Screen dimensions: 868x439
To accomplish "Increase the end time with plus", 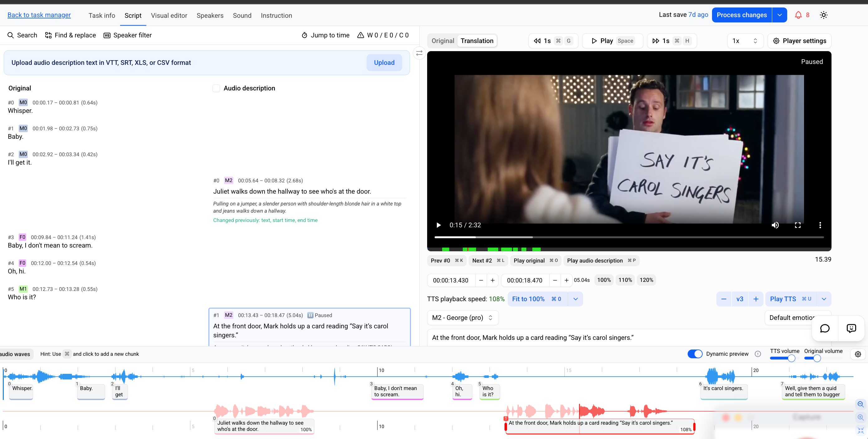I will click(x=566, y=280).
